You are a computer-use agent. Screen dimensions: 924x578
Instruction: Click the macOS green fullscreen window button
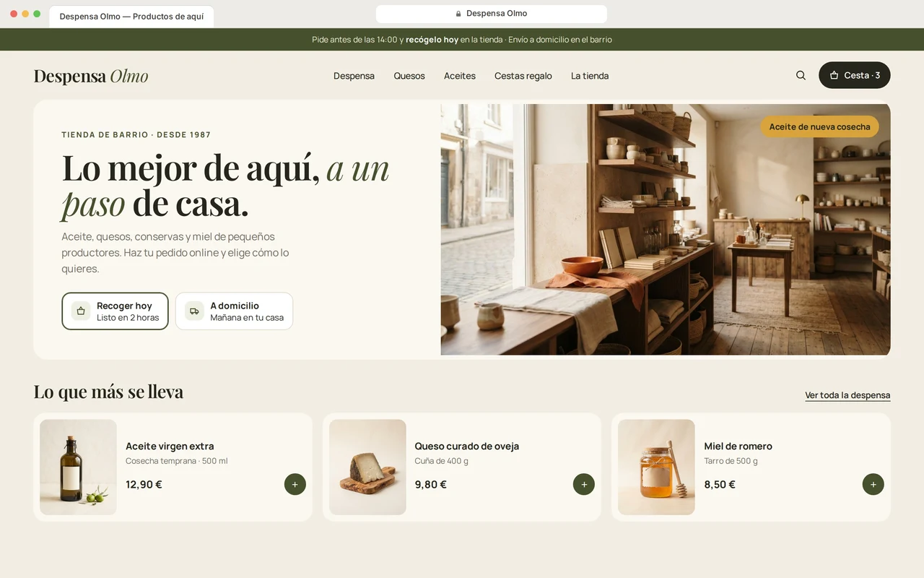pyautogui.click(x=37, y=14)
